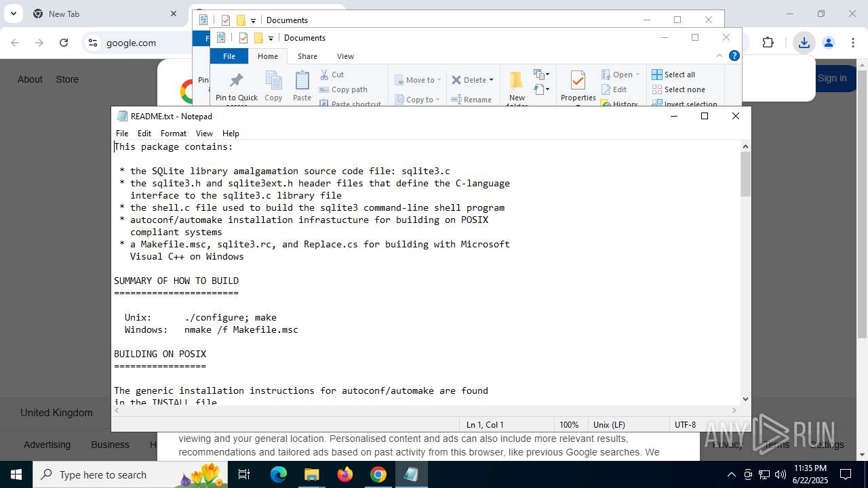This screenshot has width=868, height=488.
Task: Select the Home ribbon tab in Explorer
Action: (268, 56)
